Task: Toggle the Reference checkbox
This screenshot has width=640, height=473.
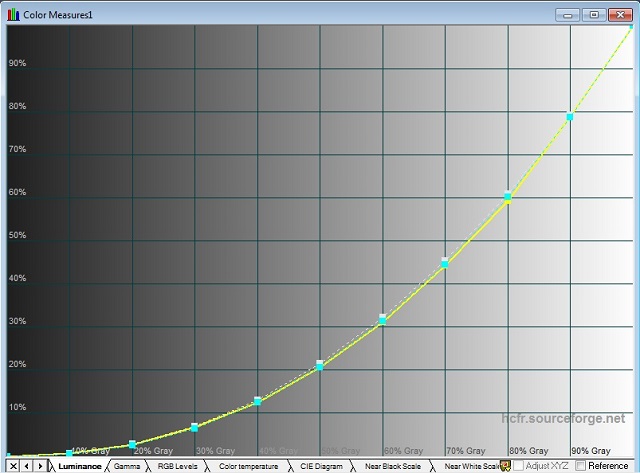Action: (x=580, y=466)
